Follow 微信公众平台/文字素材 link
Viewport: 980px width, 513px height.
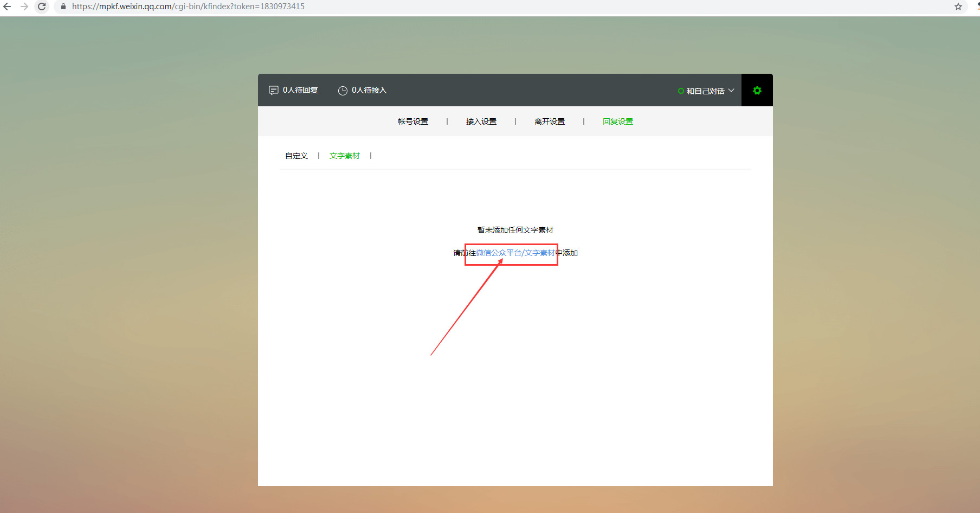click(515, 253)
